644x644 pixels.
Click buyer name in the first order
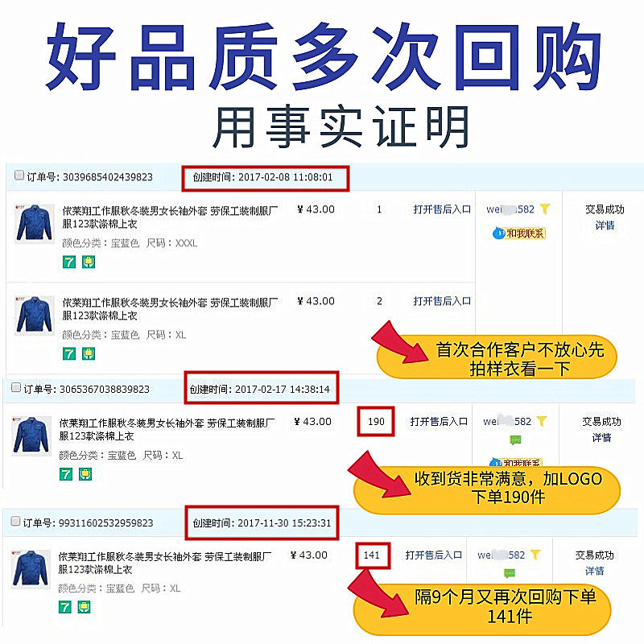coord(510,209)
